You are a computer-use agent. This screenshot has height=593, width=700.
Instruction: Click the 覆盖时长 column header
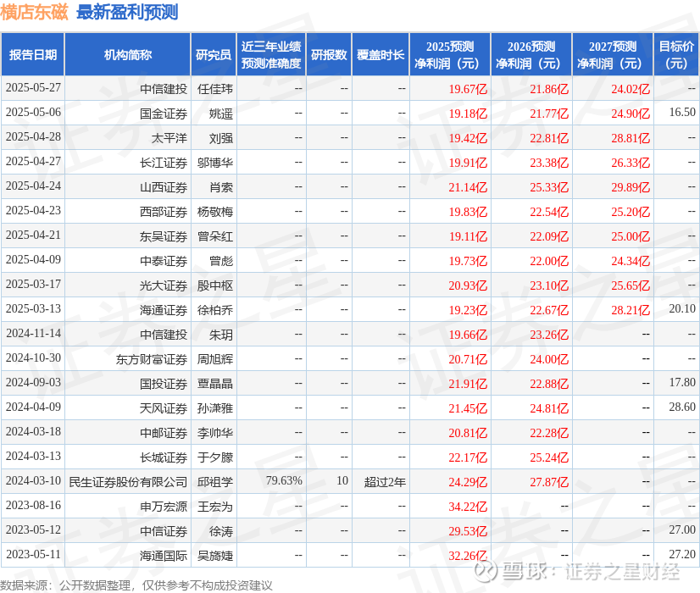click(381, 54)
